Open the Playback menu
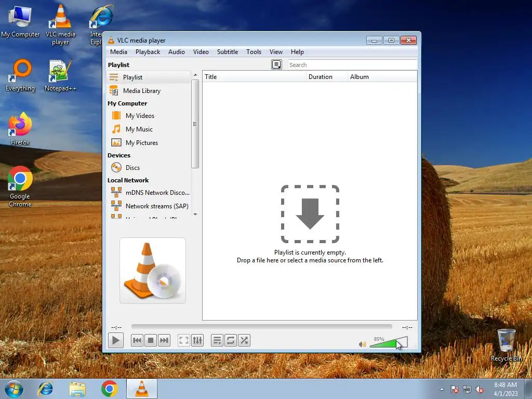This screenshot has width=532, height=399. [148, 52]
